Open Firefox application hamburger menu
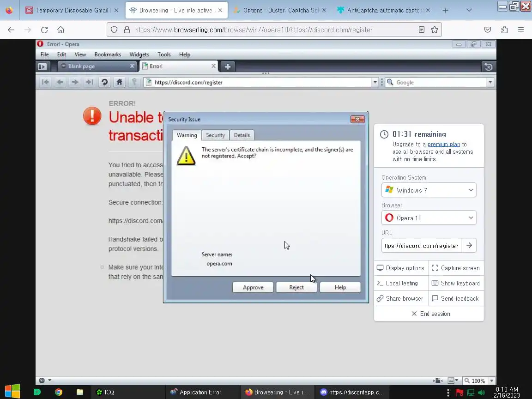The image size is (532, 399). tap(521, 30)
